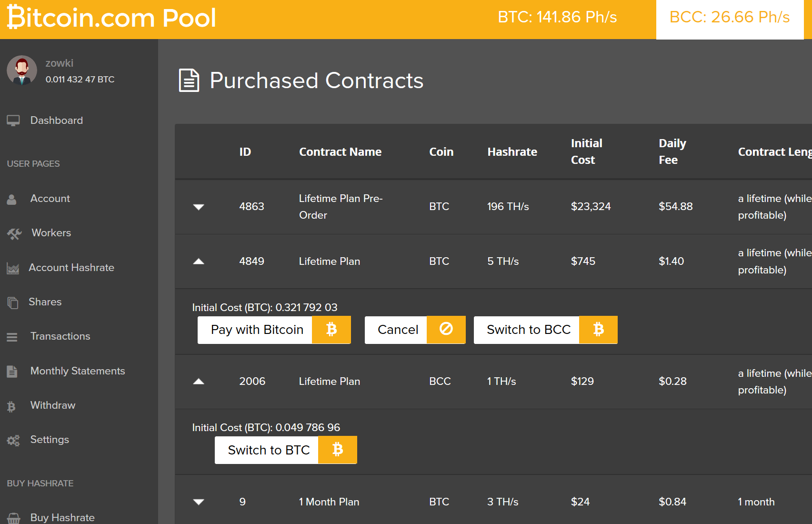
Task: Collapse contract 4849 details
Action: 199,261
